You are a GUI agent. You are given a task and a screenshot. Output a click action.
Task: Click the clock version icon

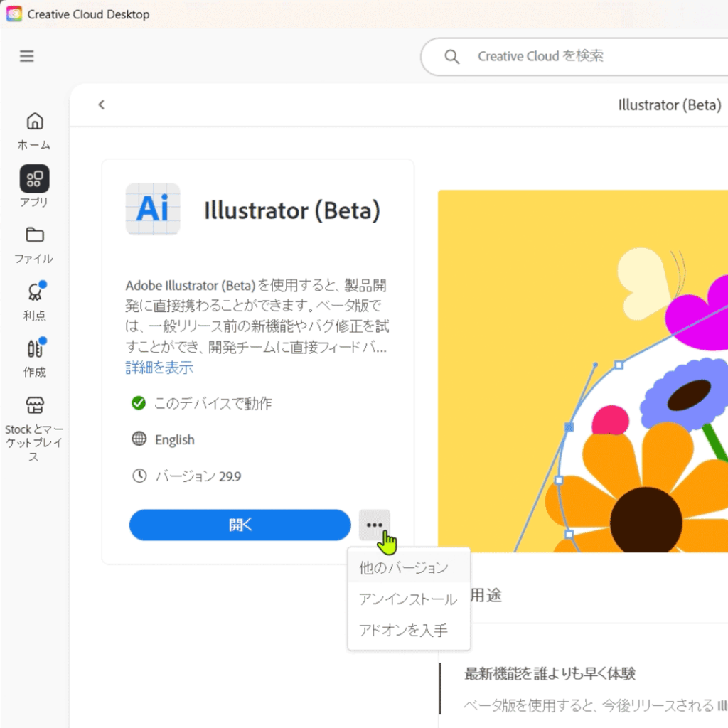pyautogui.click(x=139, y=476)
